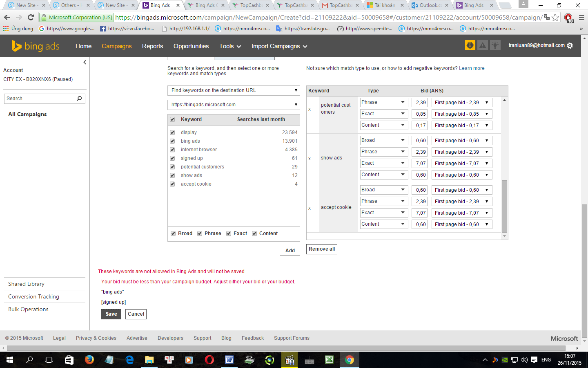The height and width of the screenshot is (368, 588).
Task: Click the Cancel button
Action: click(x=136, y=314)
